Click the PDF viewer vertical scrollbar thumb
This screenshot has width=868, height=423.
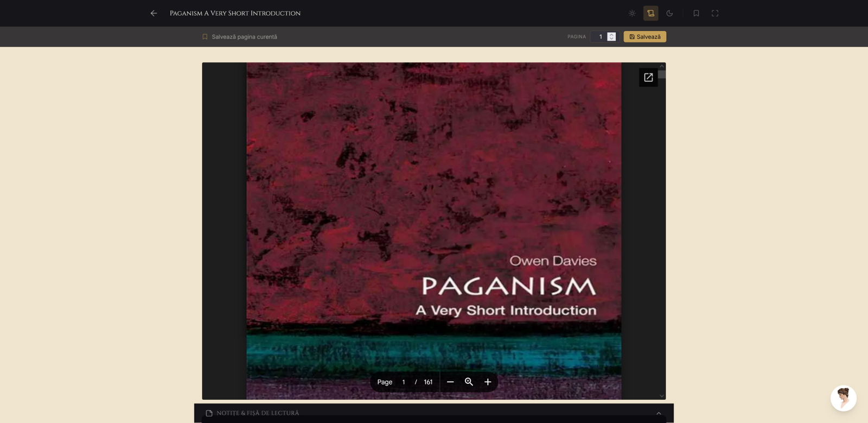(662, 74)
